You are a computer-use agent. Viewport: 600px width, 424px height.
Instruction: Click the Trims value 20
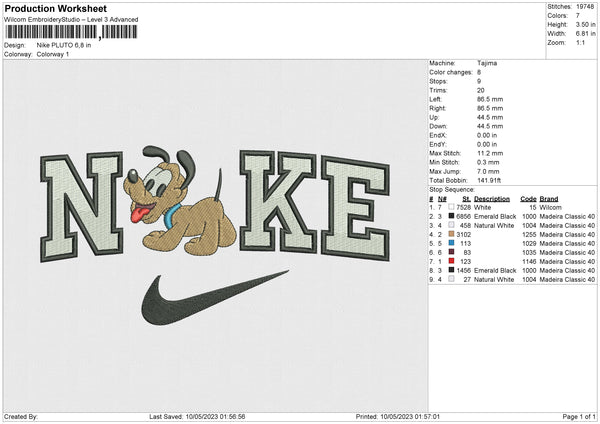pos(481,90)
